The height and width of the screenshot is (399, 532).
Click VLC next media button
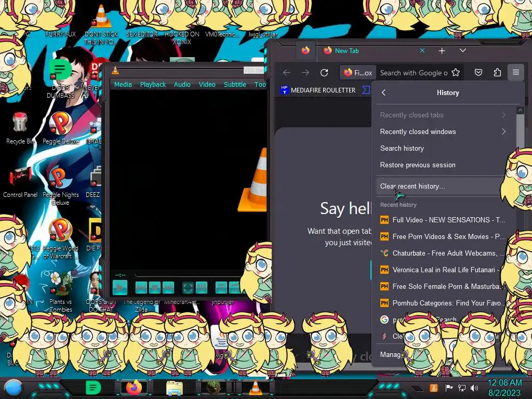(x=168, y=288)
